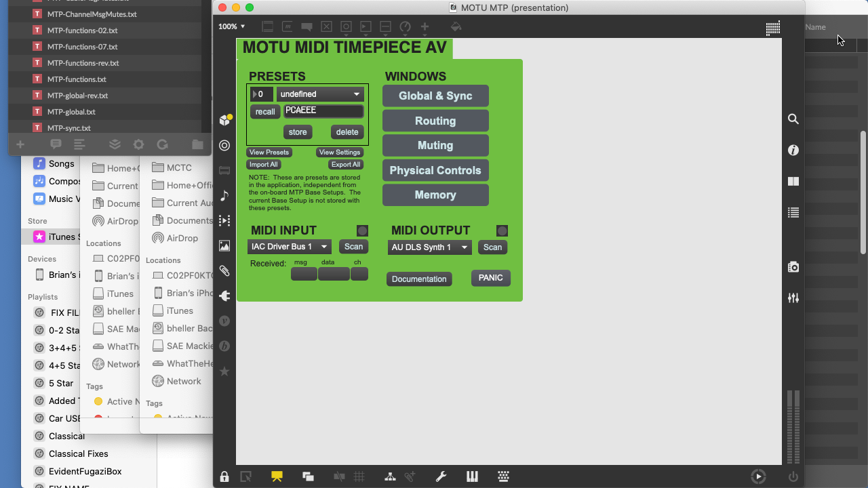Open the Documentation button
Viewport: 868px width, 488px height.
pyautogui.click(x=419, y=279)
